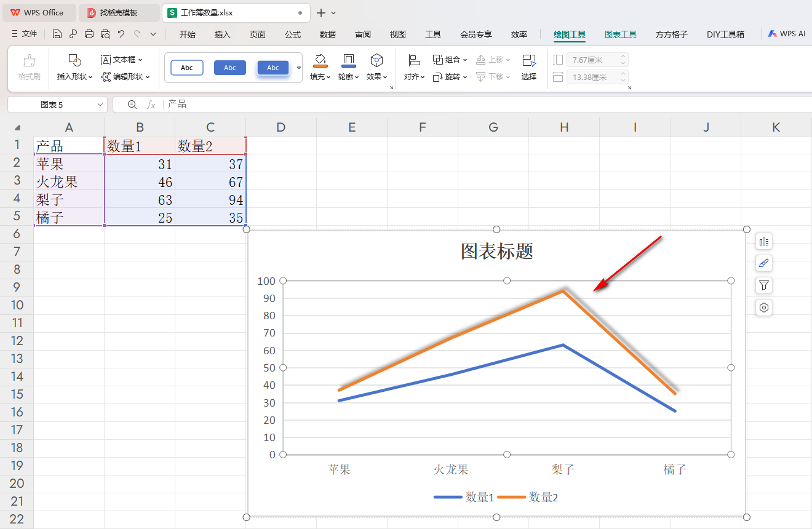Open the Effects (效果) dropdown arrow

386,77
